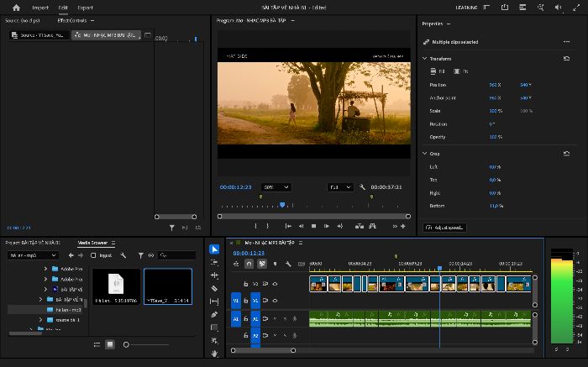Select the Hand tool

pos(214,353)
